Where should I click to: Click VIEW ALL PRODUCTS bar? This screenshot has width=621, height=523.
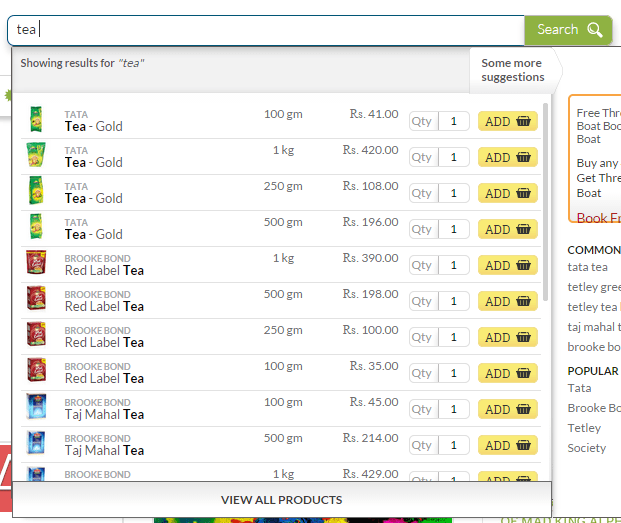[282, 500]
